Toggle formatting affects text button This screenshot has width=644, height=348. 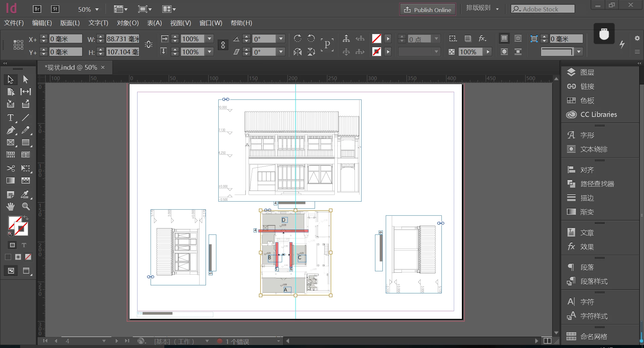[24, 245]
